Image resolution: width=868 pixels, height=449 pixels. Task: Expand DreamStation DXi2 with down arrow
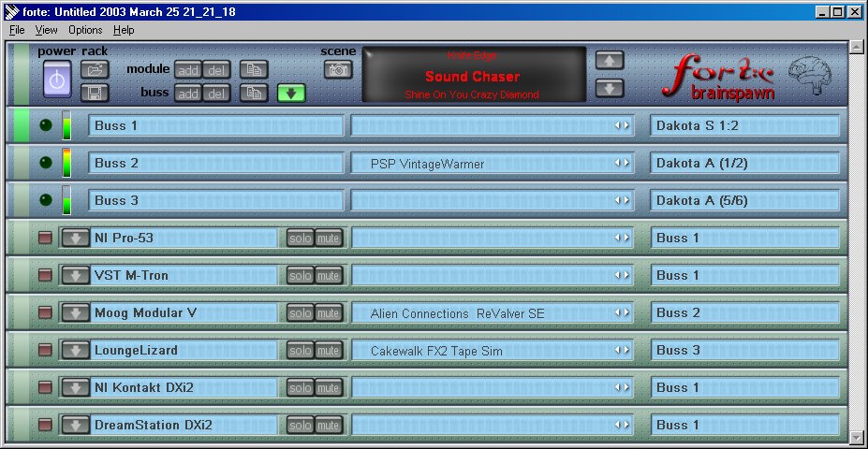[x=76, y=426]
